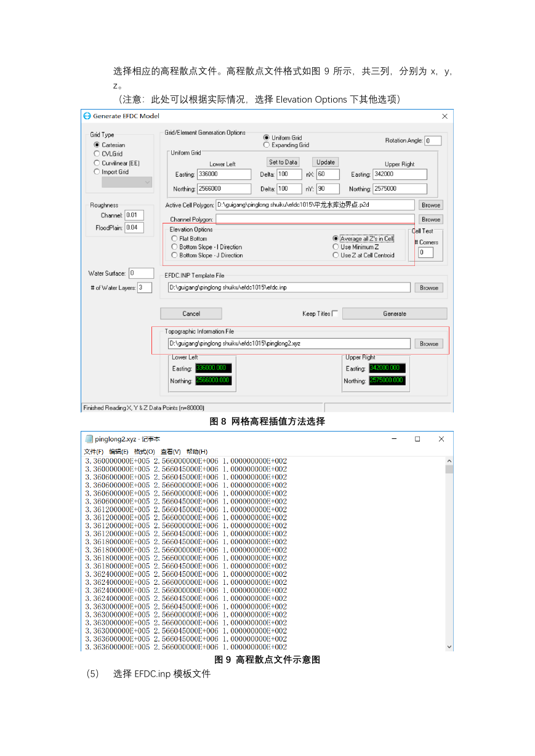Edit the # Corners cell test field
Image resolution: width=535 pixels, height=756 pixels.
(x=426, y=252)
